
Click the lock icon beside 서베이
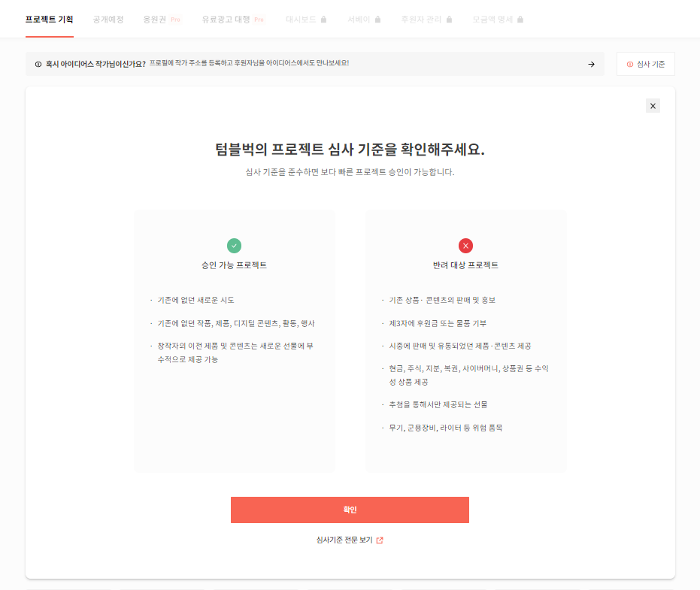377,20
